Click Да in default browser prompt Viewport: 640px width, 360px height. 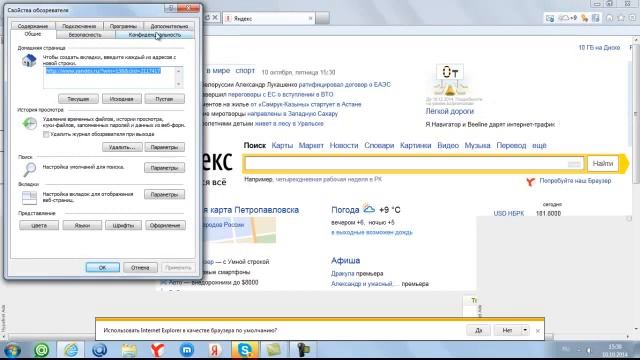478,330
